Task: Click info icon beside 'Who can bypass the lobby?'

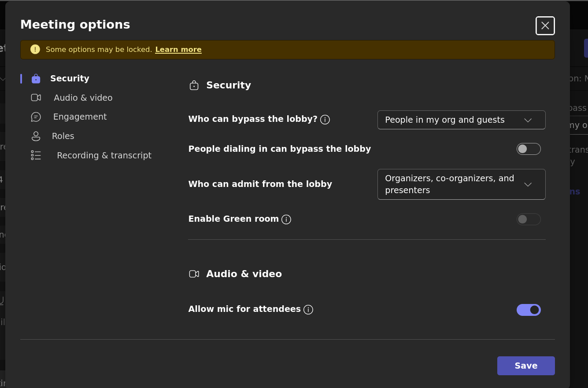Action: pos(325,120)
